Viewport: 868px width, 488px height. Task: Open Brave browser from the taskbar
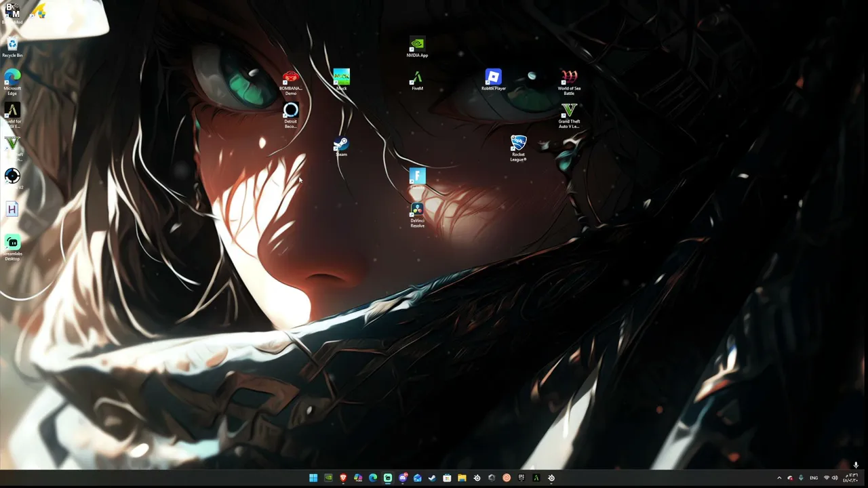(x=343, y=478)
